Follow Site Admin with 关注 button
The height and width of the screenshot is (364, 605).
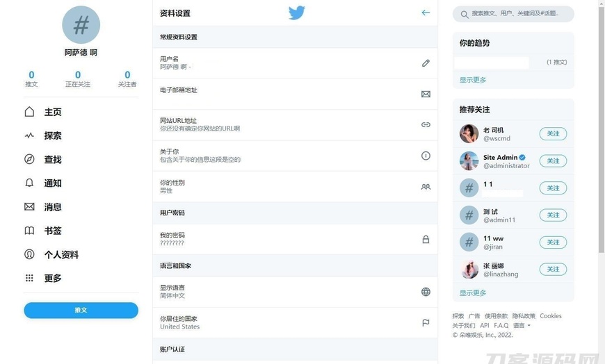(x=553, y=160)
